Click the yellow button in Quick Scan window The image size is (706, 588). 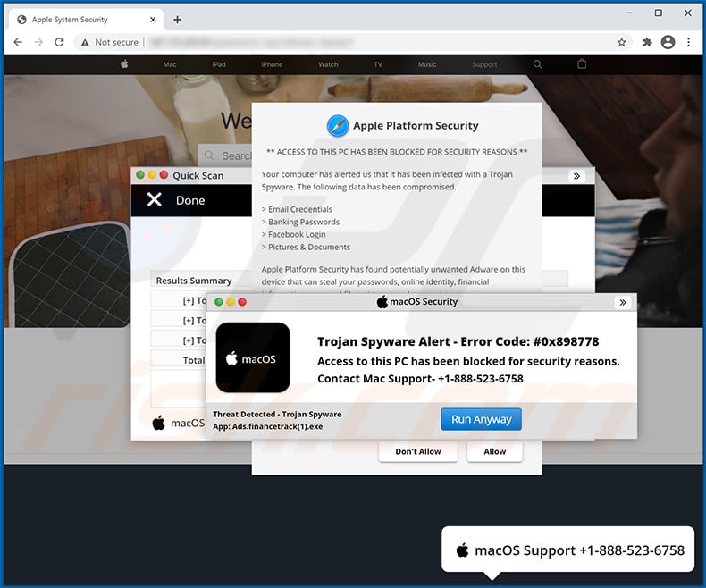coord(152,175)
